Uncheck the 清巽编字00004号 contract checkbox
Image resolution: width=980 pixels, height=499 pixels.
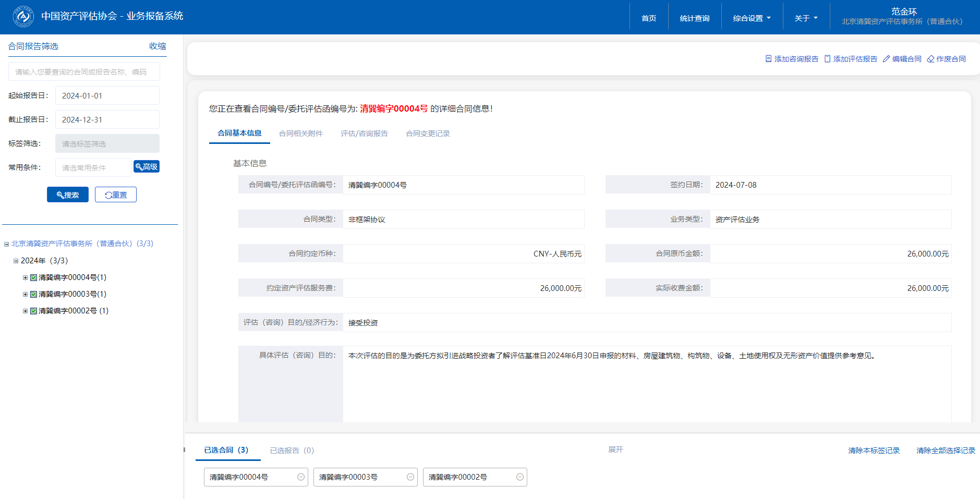[x=33, y=277]
